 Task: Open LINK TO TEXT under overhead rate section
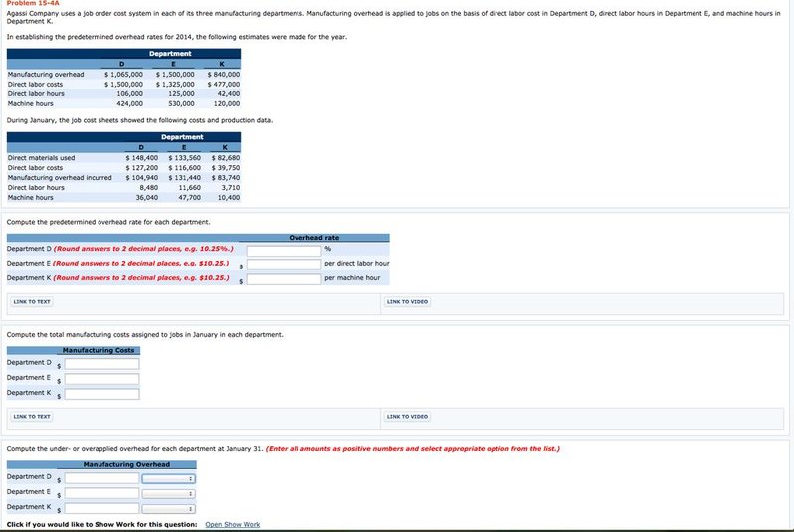pyautogui.click(x=32, y=302)
